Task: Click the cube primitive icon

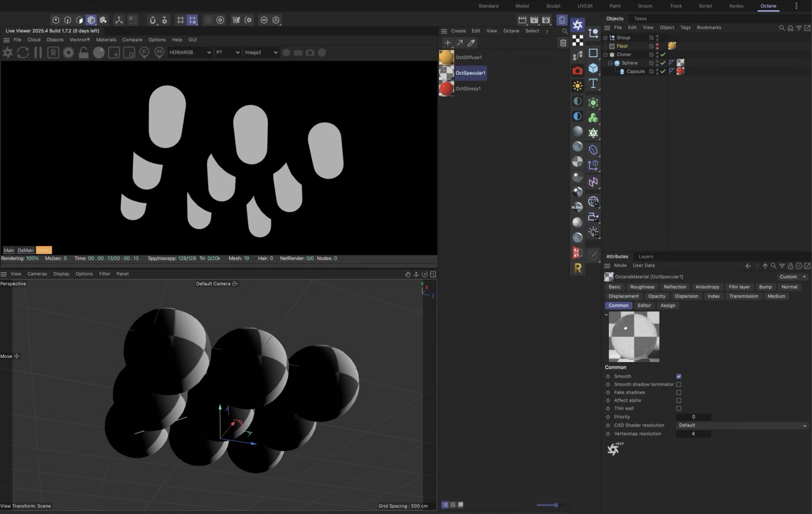Action: point(593,68)
